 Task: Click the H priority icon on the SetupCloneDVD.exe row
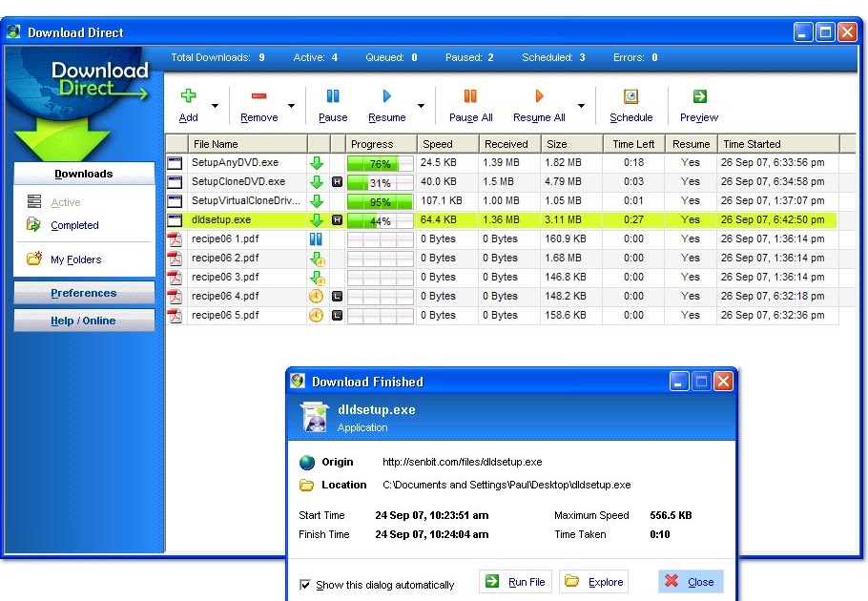point(337,182)
